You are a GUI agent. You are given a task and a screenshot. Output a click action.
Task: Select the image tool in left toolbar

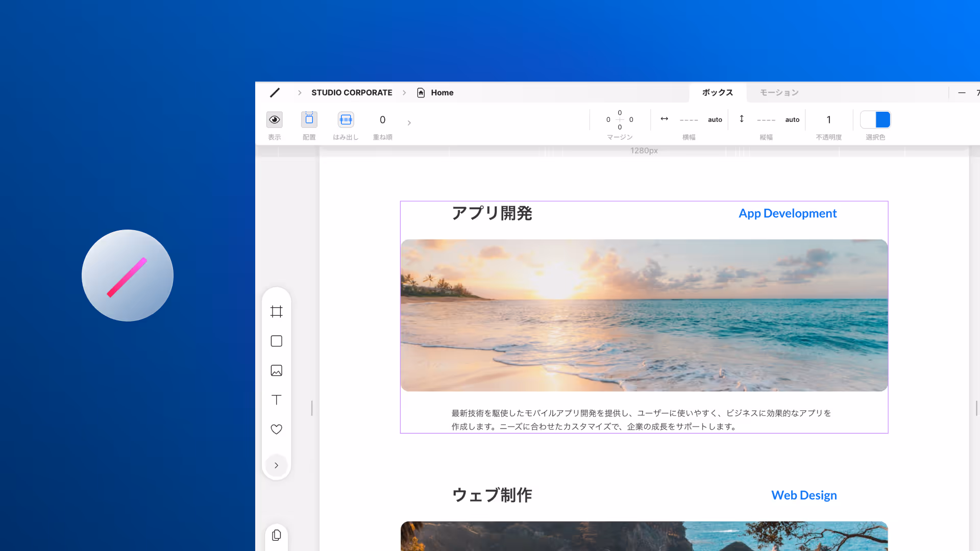click(276, 370)
